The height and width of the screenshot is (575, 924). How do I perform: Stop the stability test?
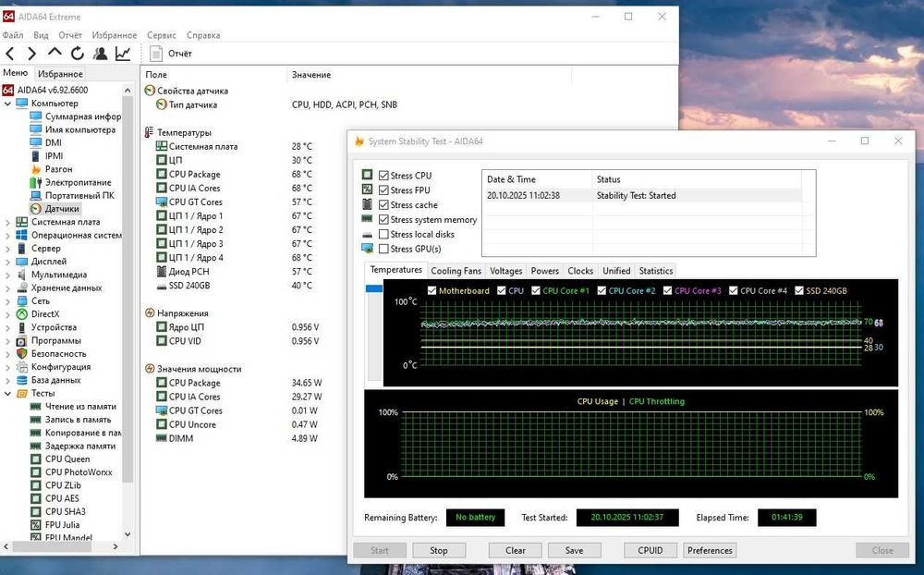point(438,550)
